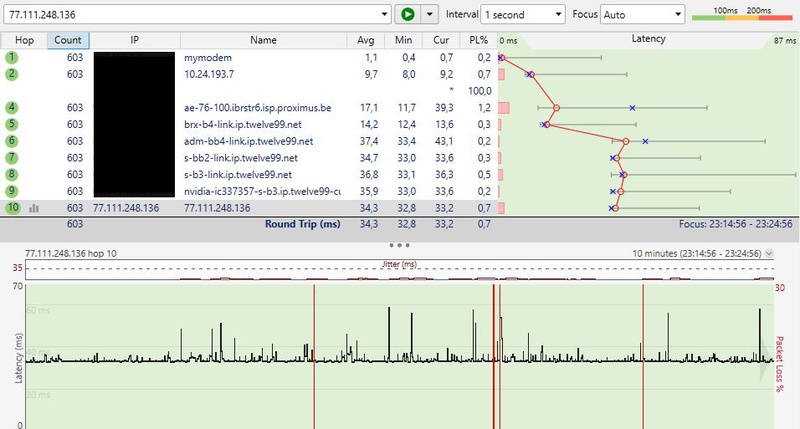Viewport: 800px width, 429px height.
Task: Select hop 7 green circle icon
Action: tap(12, 158)
